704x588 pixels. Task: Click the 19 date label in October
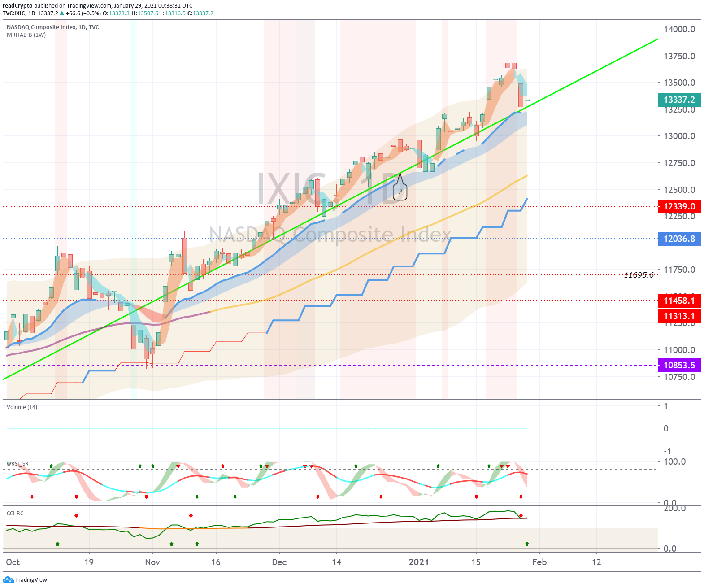tap(89, 562)
